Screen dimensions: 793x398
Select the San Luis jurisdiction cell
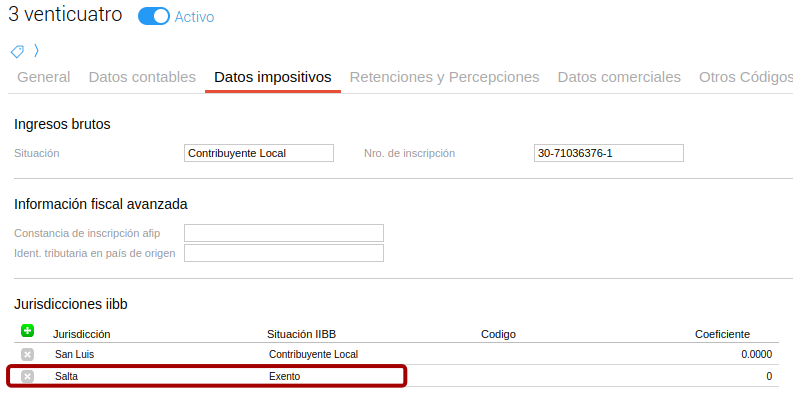(74, 355)
